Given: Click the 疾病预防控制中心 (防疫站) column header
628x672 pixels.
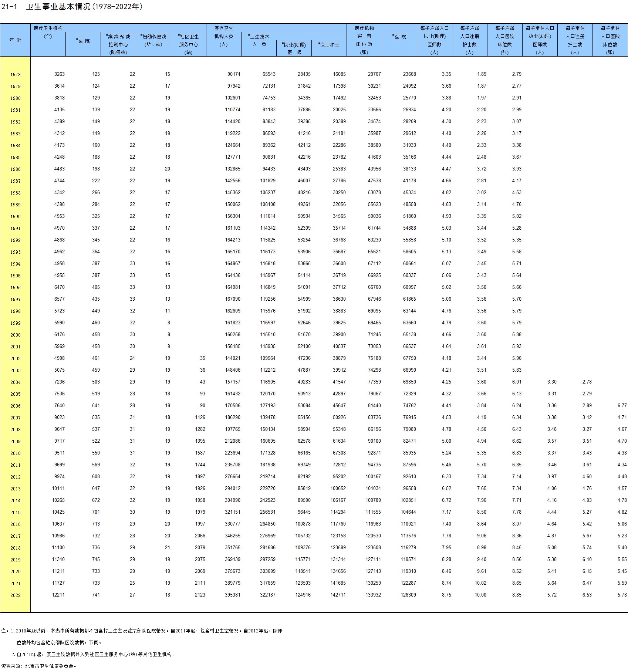Looking at the screenshot, I should click(118, 44).
